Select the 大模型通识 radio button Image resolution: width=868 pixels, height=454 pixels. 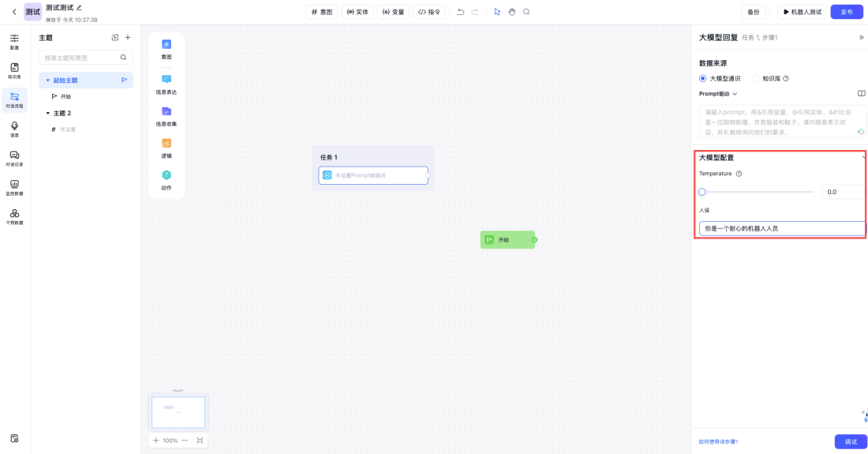[703, 78]
